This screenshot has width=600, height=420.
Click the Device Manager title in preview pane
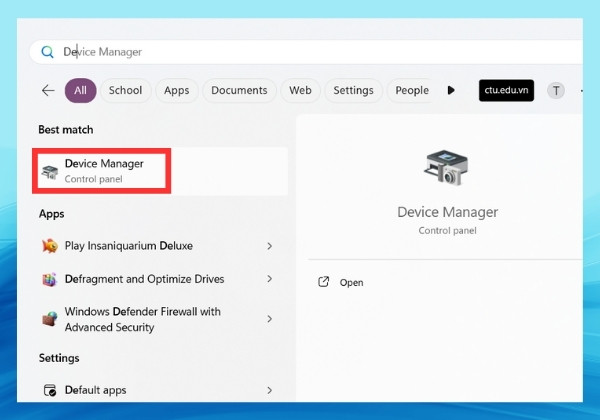(447, 212)
